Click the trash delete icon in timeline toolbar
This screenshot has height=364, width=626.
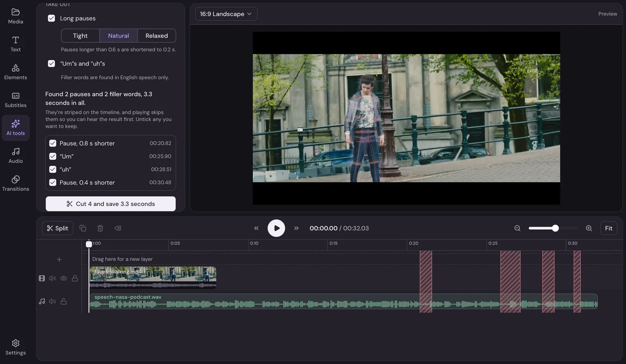click(x=100, y=228)
